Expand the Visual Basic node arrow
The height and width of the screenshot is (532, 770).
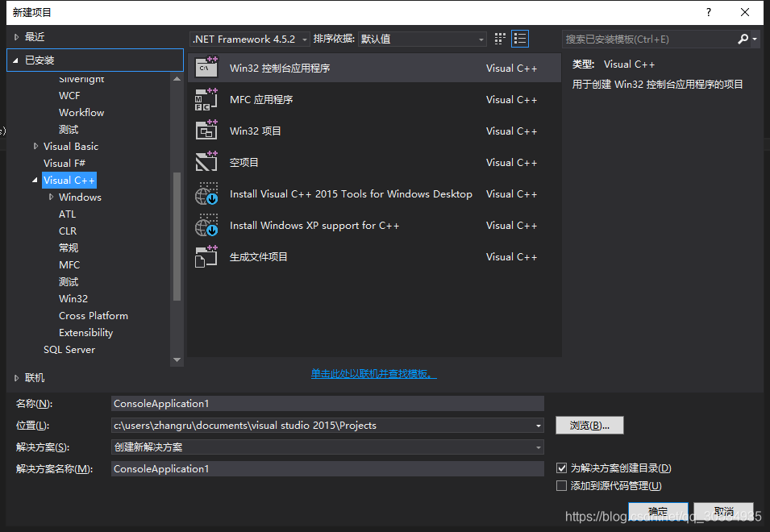[35, 146]
